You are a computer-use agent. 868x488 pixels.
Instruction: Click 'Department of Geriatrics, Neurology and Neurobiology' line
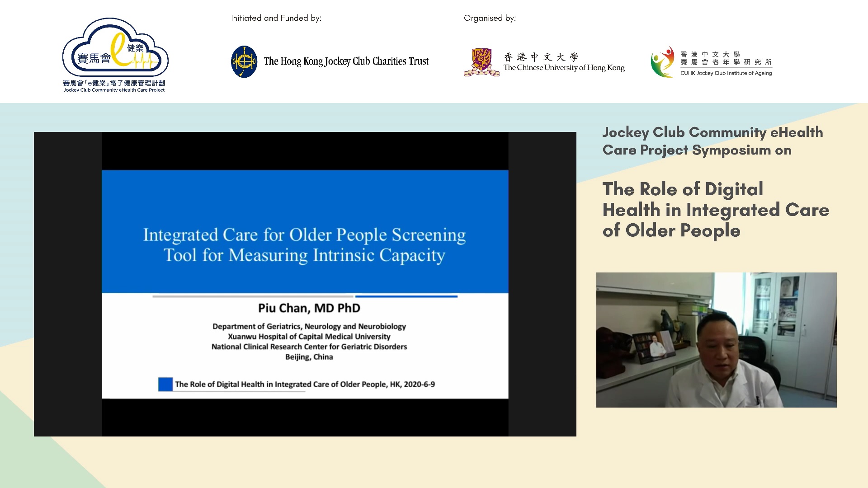point(309,326)
